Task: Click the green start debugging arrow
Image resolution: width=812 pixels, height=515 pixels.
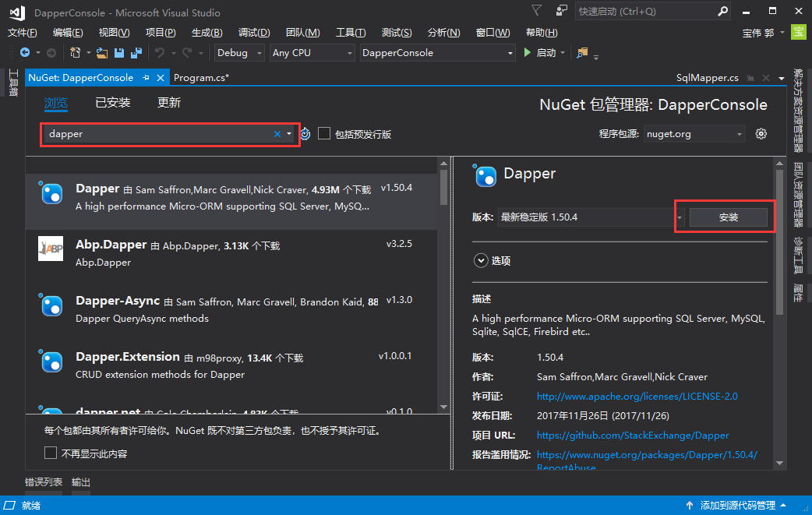Action: tap(528, 52)
